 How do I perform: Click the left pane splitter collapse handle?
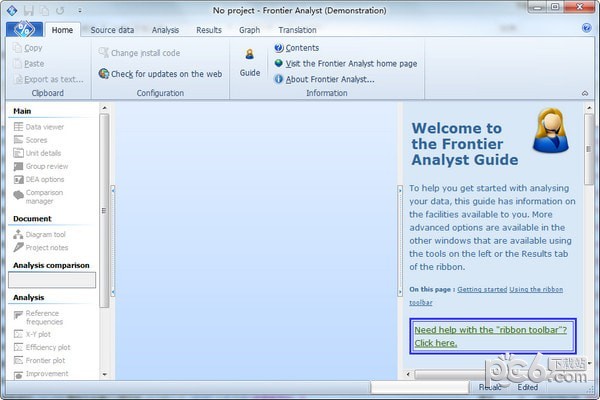pos(113,241)
